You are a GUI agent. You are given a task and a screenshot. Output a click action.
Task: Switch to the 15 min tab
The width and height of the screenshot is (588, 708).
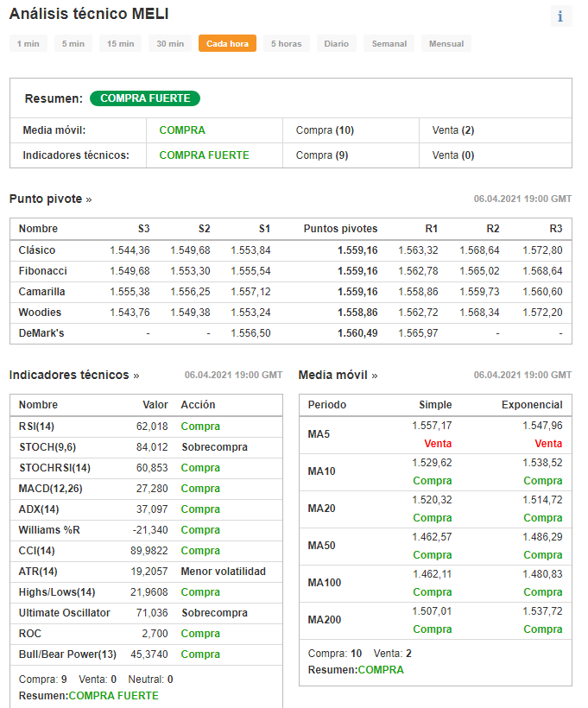121,44
